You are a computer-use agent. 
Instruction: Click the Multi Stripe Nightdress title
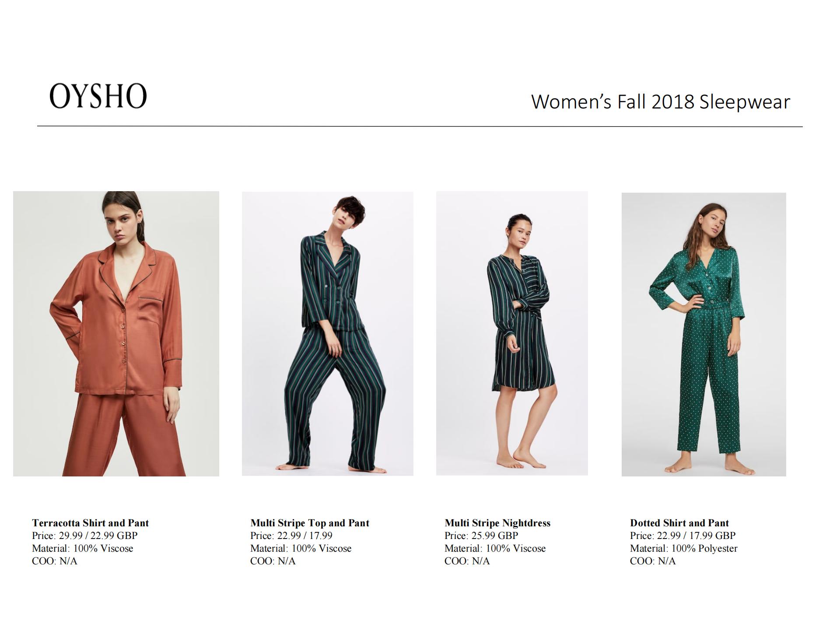point(497,523)
